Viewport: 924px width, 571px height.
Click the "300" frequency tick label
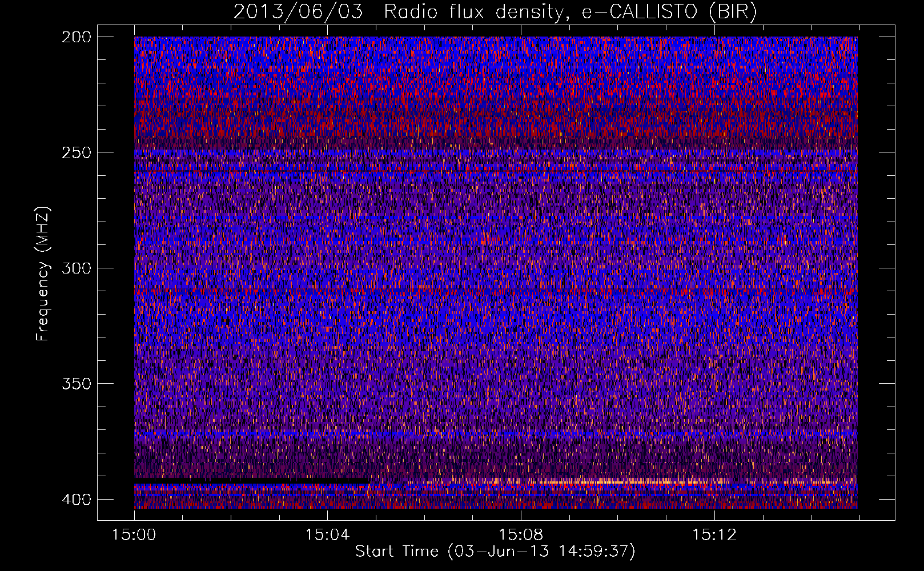tap(76, 268)
